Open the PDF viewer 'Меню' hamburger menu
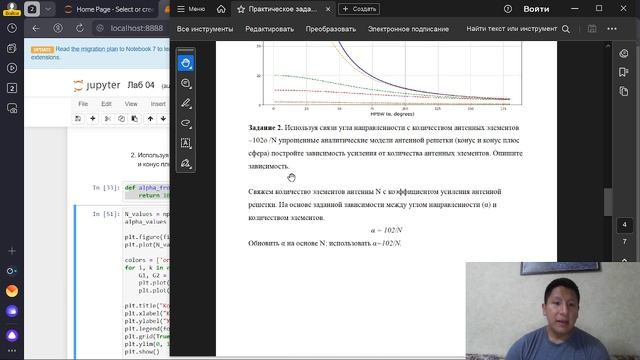The width and height of the screenshot is (640, 360). [191, 9]
